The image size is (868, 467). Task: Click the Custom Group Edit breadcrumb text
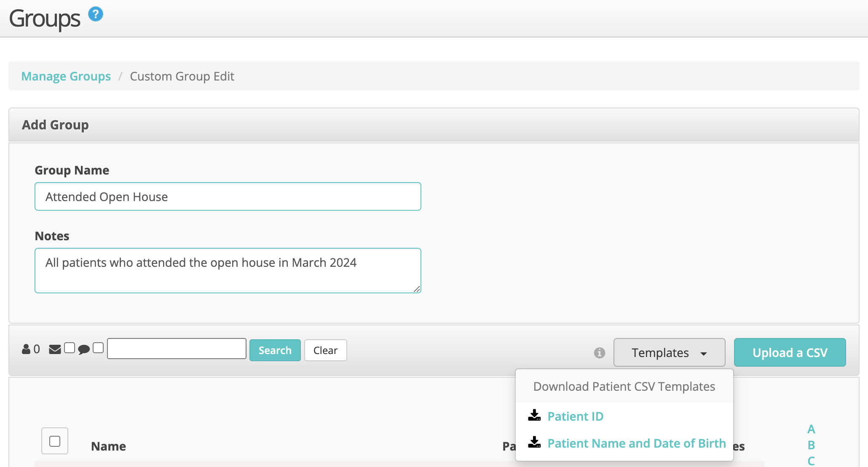click(x=182, y=76)
